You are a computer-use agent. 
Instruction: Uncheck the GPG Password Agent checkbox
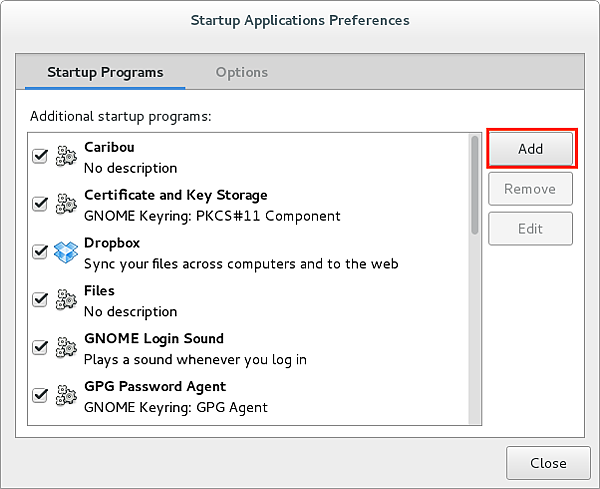(x=40, y=396)
